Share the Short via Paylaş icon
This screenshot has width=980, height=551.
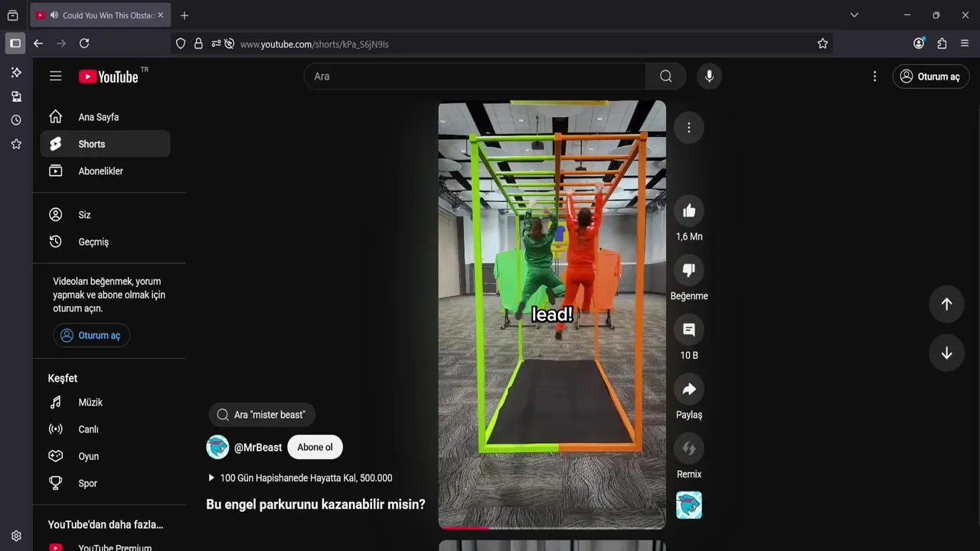point(689,389)
